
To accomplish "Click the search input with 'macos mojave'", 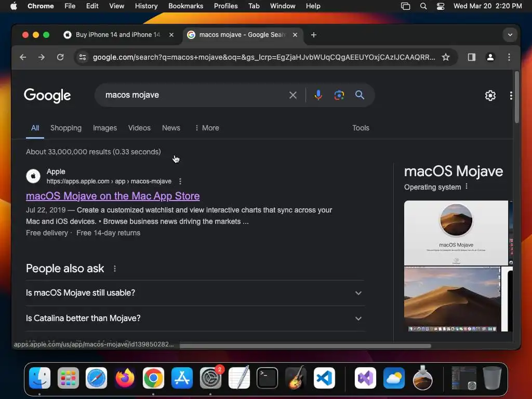I will coord(193,95).
